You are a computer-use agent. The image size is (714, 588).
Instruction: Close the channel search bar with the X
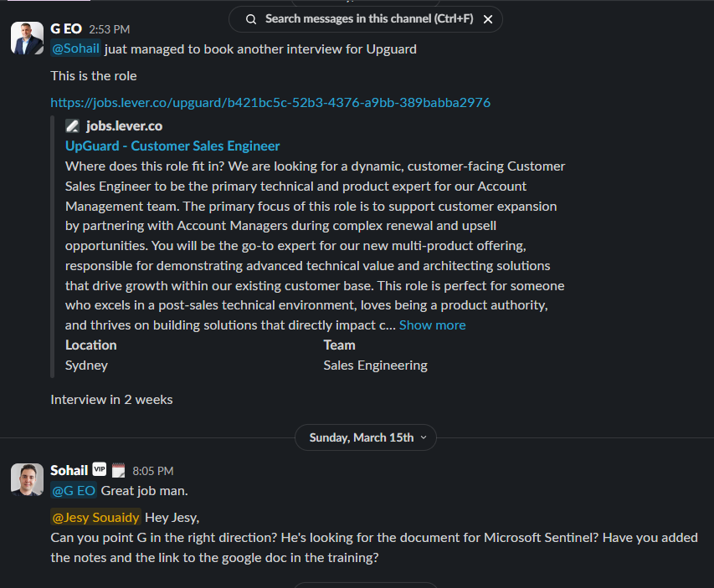[488, 19]
